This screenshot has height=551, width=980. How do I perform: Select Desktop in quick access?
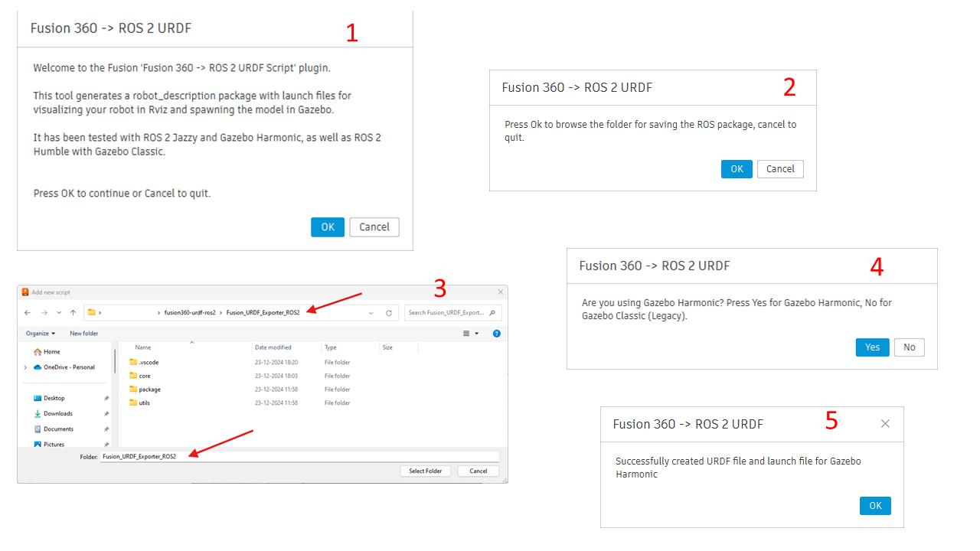click(x=54, y=398)
